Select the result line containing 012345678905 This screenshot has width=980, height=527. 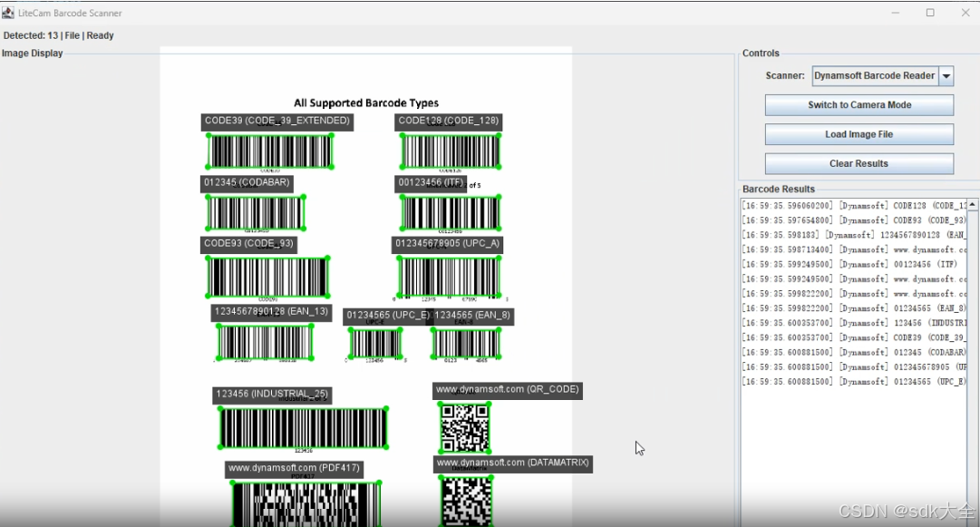click(854, 367)
